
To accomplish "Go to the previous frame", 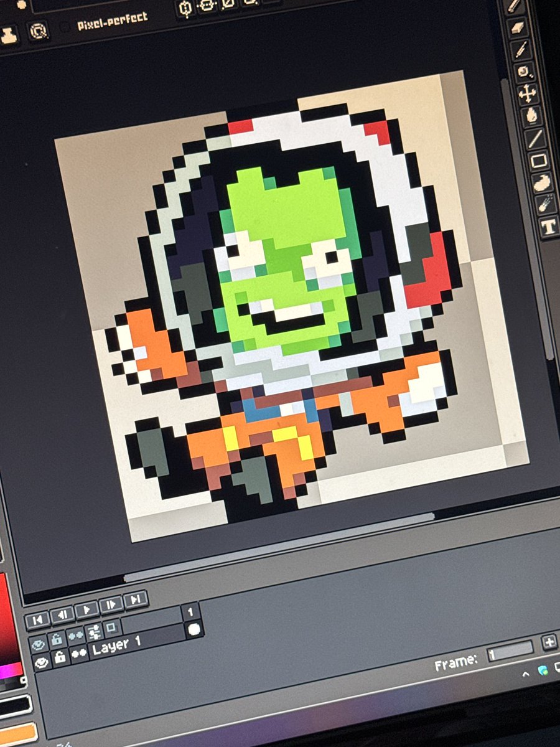I will pos(62,614).
